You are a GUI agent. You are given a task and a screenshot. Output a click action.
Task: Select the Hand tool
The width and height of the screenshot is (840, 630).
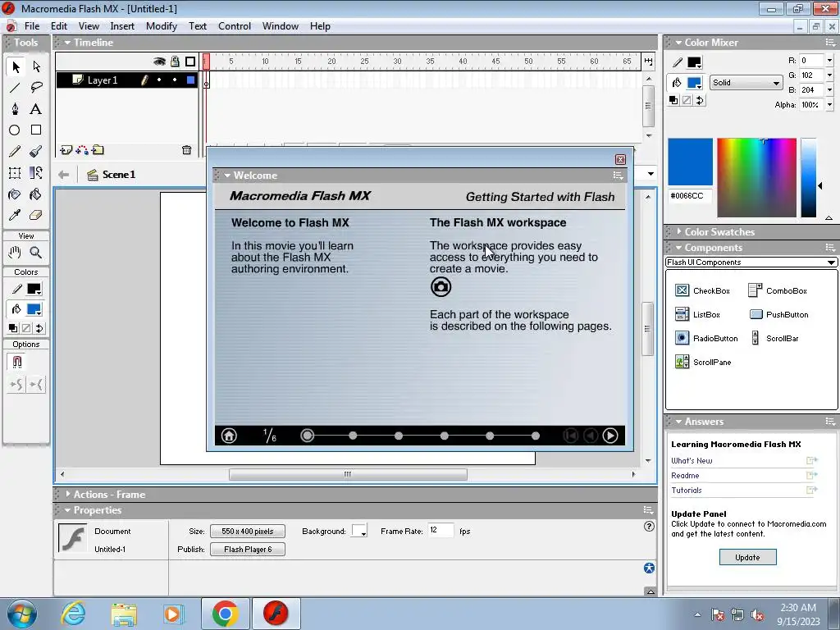tap(15, 253)
